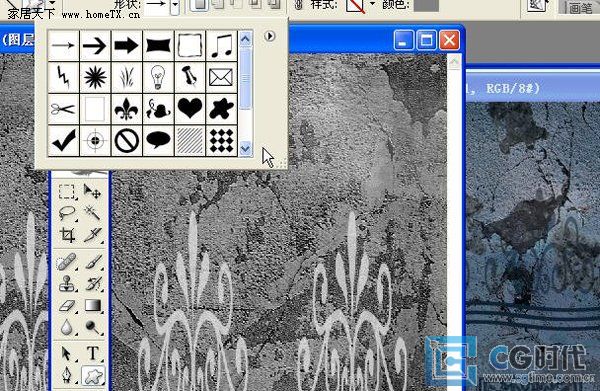This screenshot has width=600, height=391.
Task: Click the arrow shape preview in options bar
Action: 157,5
